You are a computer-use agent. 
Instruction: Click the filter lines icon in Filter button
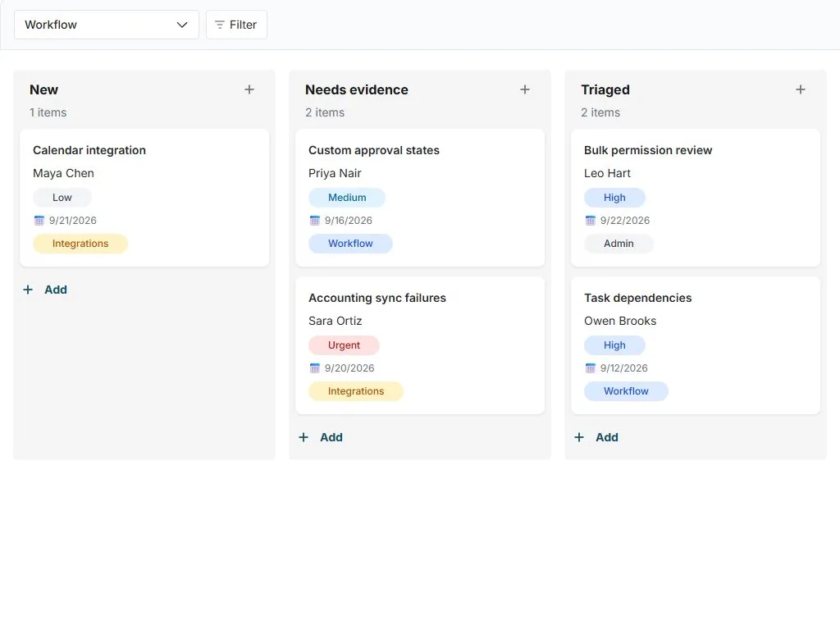coord(220,25)
